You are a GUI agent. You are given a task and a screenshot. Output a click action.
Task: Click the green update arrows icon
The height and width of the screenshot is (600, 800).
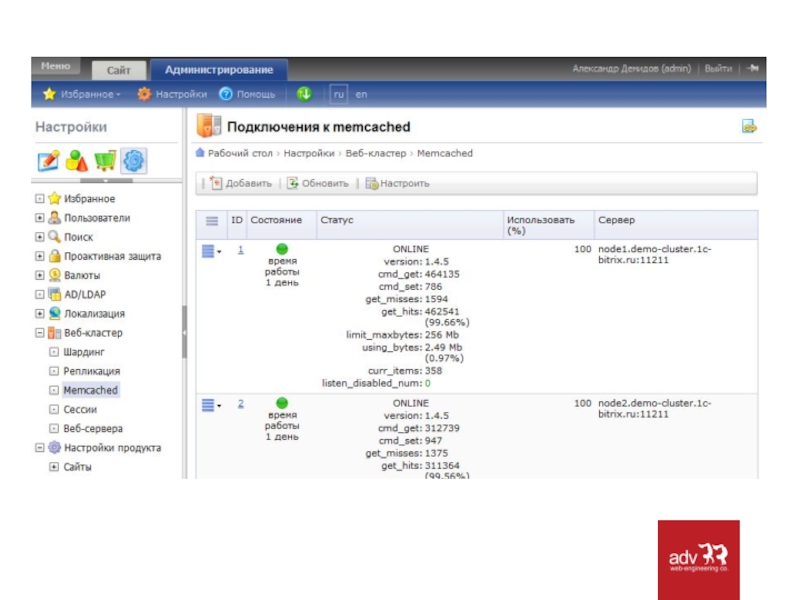tap(304, 94)
